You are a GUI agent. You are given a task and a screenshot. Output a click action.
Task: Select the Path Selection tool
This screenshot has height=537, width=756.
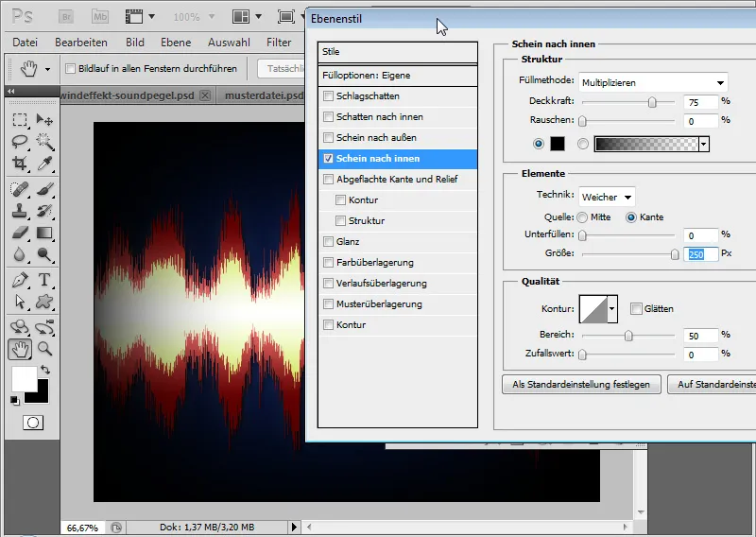(20, 302)
